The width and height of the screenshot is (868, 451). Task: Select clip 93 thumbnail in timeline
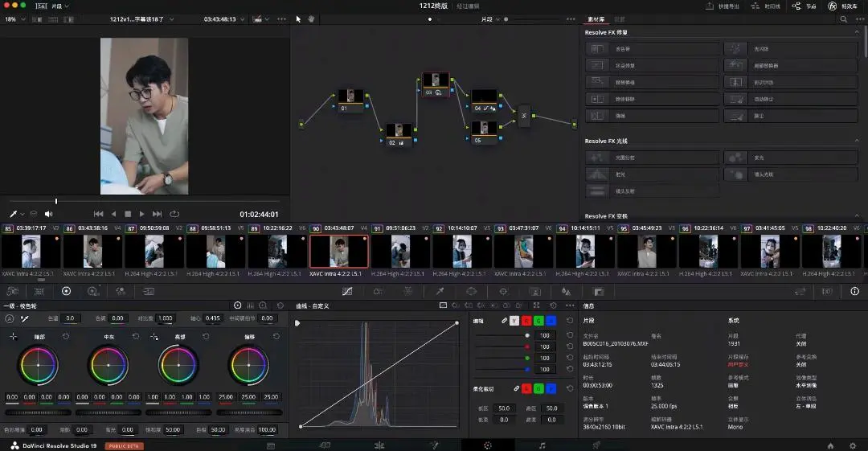524,251
